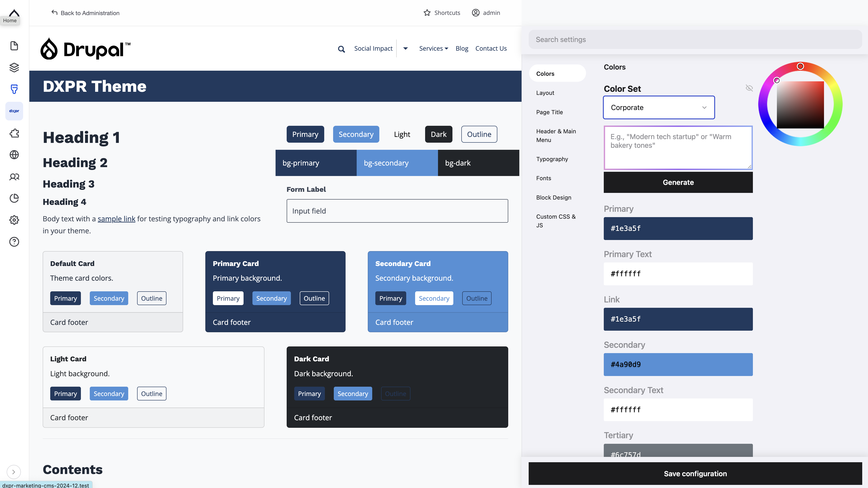Click the Shortcuts star icon
Image resolution: width=868 pixels, height=488 pixels.
click(x=427, y=13)
